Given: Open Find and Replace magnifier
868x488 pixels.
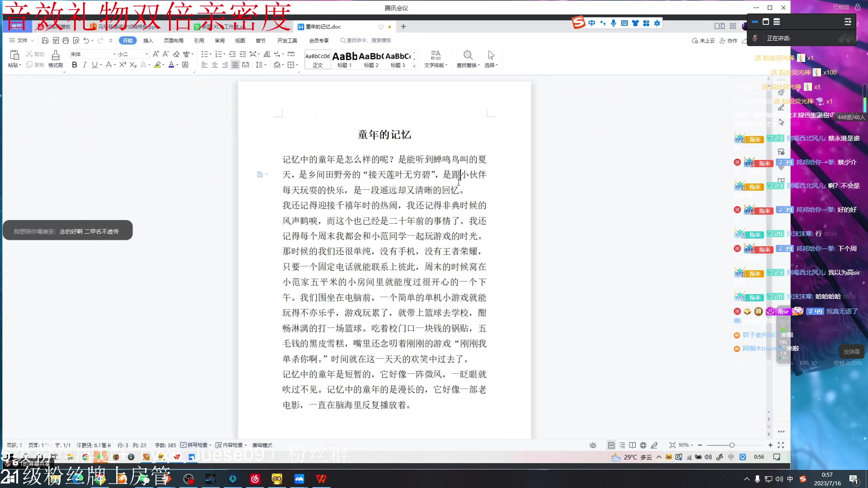Looking at the screenshot, I should point(468,56).
